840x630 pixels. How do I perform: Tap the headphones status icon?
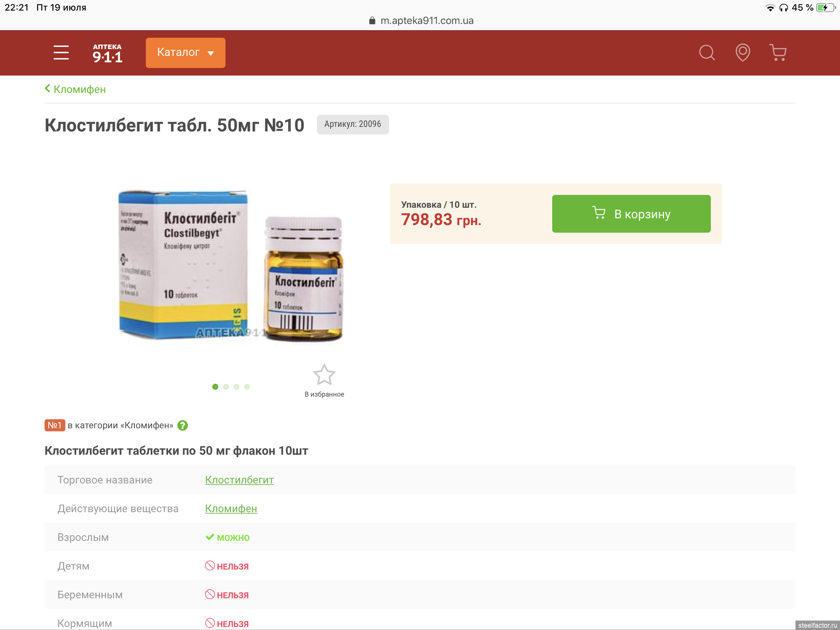pos(783,8)
